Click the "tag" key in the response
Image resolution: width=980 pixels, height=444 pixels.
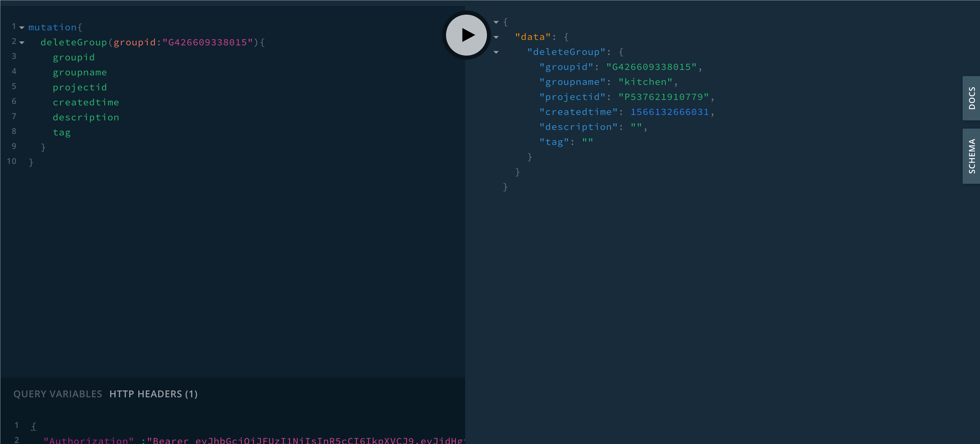click(x=554, y=142)
